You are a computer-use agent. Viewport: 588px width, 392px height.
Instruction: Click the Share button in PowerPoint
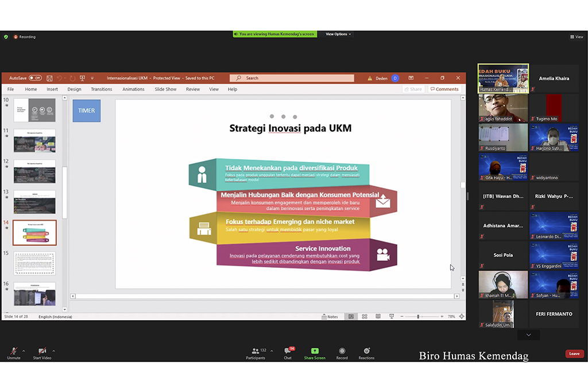click(413, 89)
